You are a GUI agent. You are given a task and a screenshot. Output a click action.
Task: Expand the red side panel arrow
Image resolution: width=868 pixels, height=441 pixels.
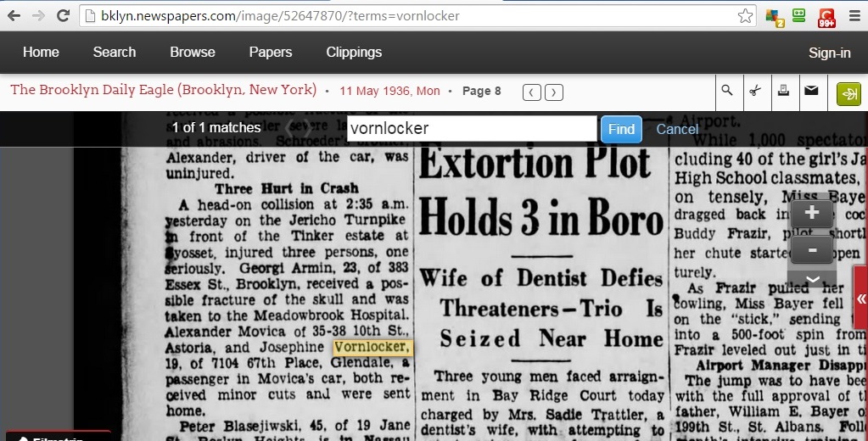tap(861, 299)
